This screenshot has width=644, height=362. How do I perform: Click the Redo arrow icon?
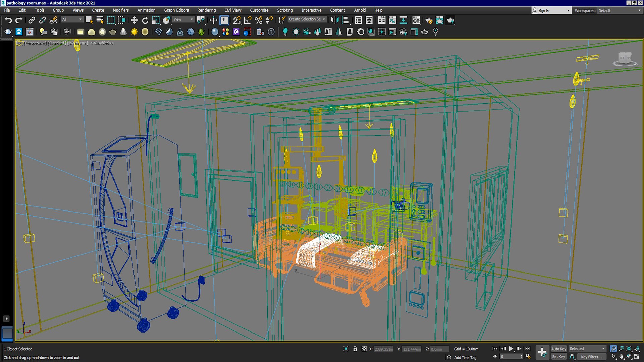tap(19, 20)
